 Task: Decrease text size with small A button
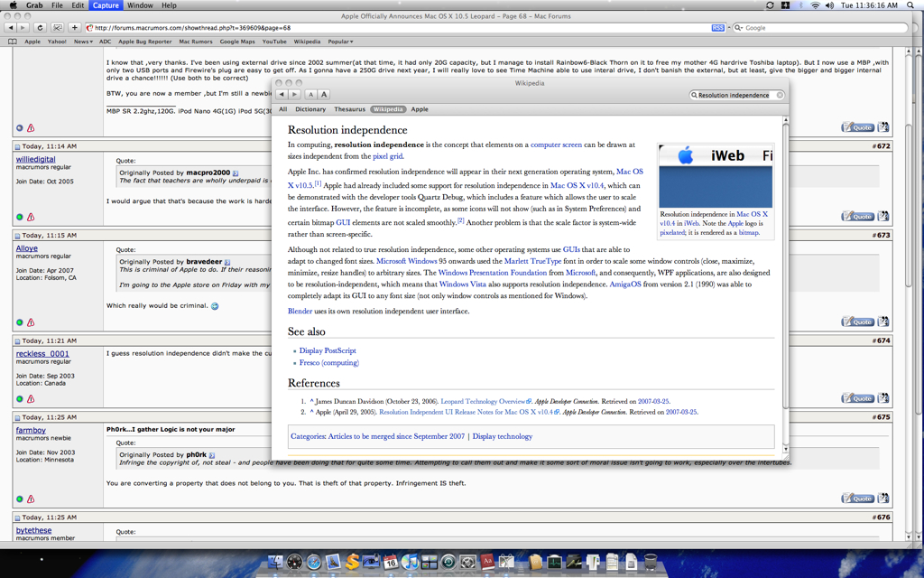311,94
